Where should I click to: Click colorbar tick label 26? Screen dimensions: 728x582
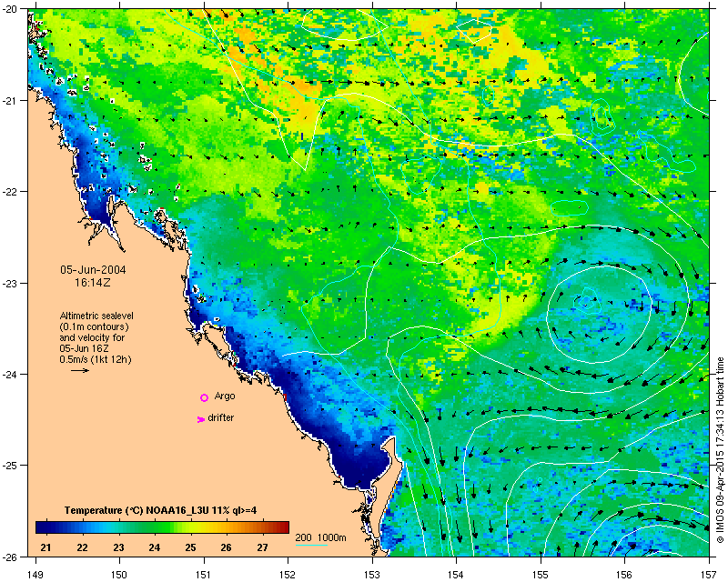(x=226, y=547)
